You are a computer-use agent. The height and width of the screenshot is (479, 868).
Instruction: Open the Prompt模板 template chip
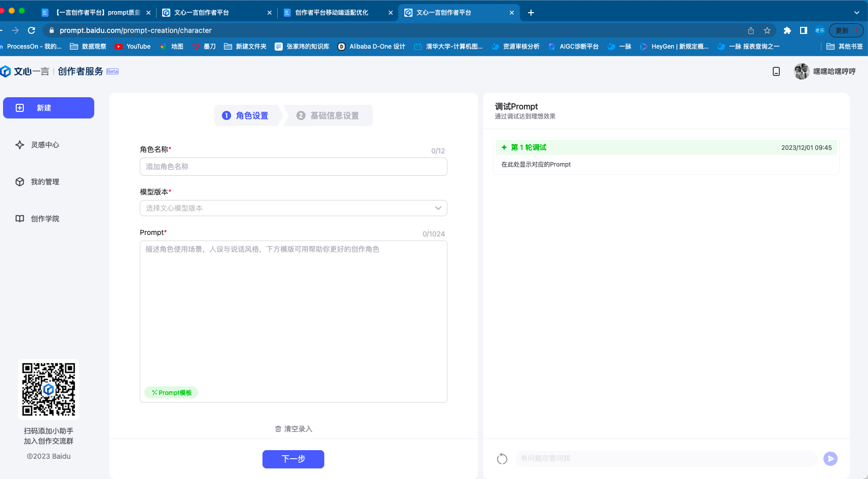[171, 392]
